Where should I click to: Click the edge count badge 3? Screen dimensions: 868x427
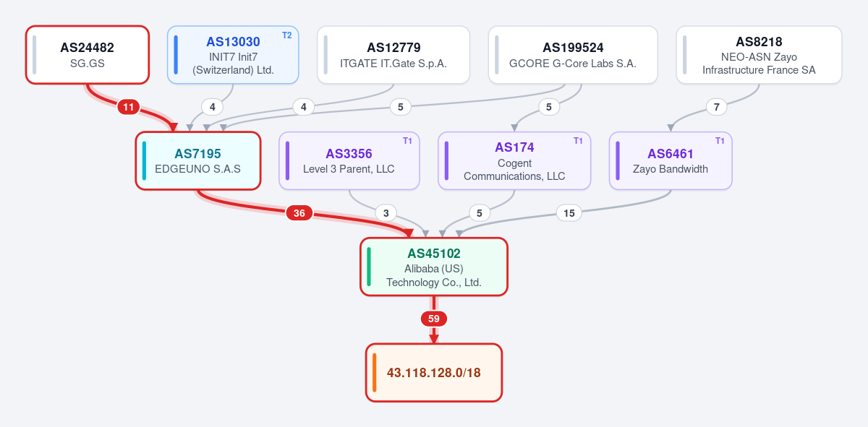386,213
